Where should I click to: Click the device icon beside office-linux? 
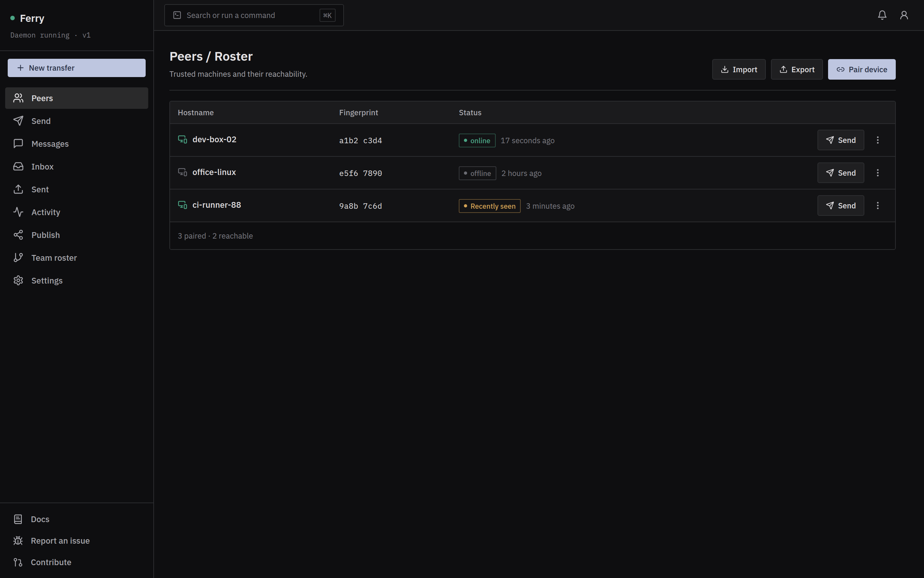(183, 172)
